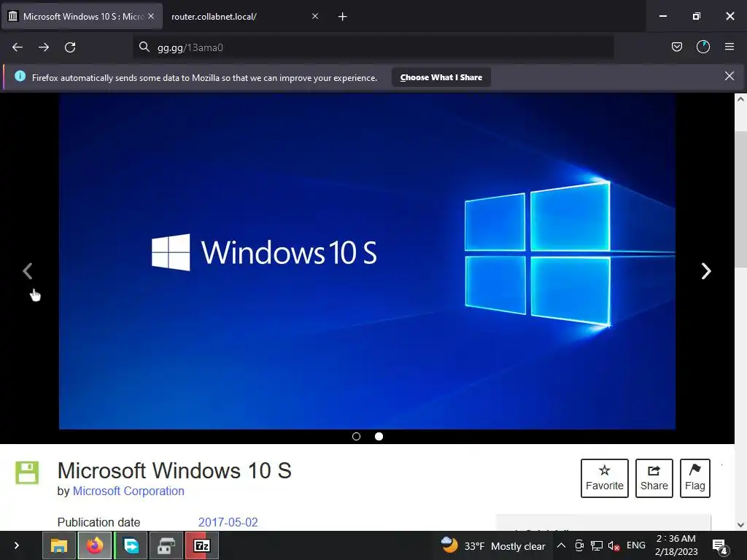Dismiss the Firefox data notification bar
The image size is (747, 560).
click(x=729, y=76)
